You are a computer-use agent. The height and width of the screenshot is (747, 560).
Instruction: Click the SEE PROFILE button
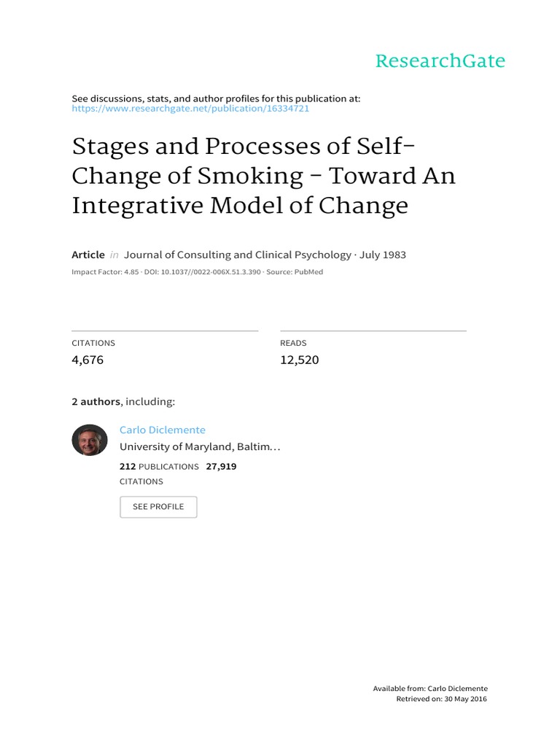tap(158, 507)
